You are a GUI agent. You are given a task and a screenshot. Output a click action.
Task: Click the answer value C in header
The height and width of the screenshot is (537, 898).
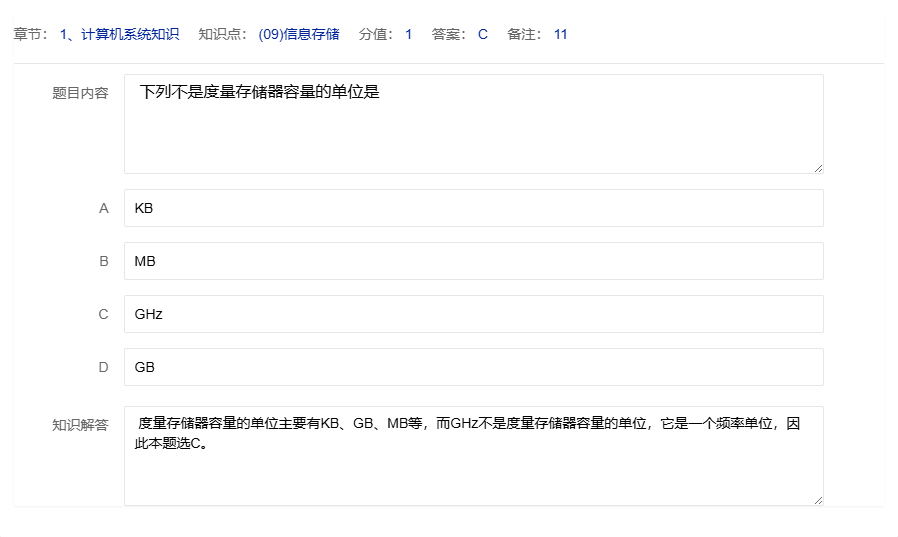[x=482, y=34]
